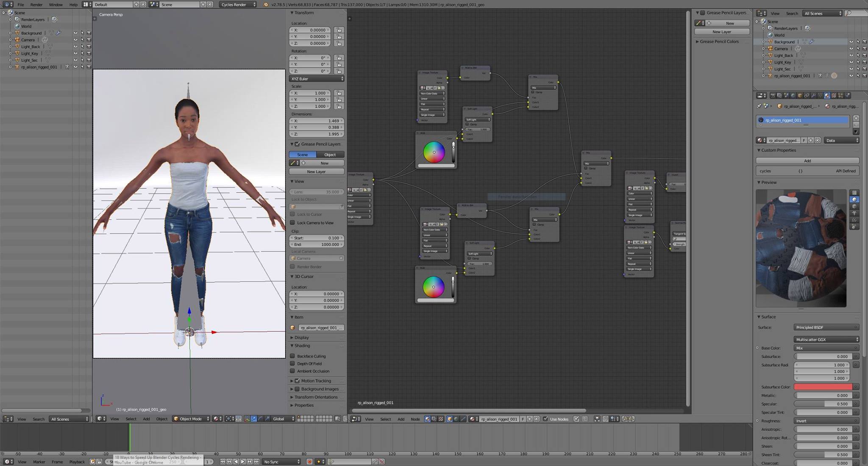Open the Texture properties tab
868x466 pixels.
pyautogui.click(x=834, y=95)
